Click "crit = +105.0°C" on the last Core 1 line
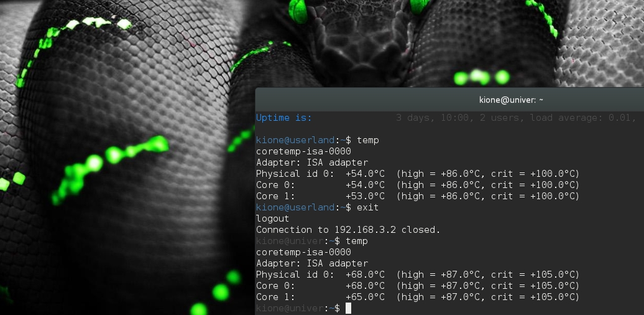This screenshot has height=315, width=644. [x=535, y=297]
